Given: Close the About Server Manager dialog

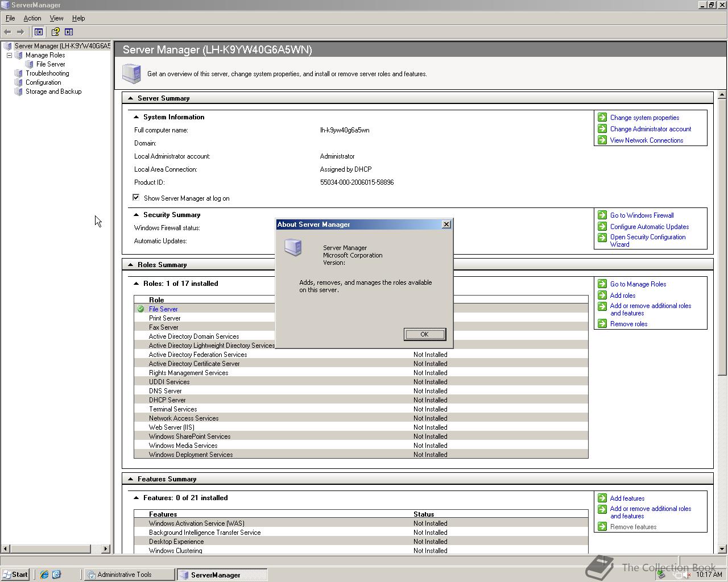Looking at the screenshot, I should [446, 225].
